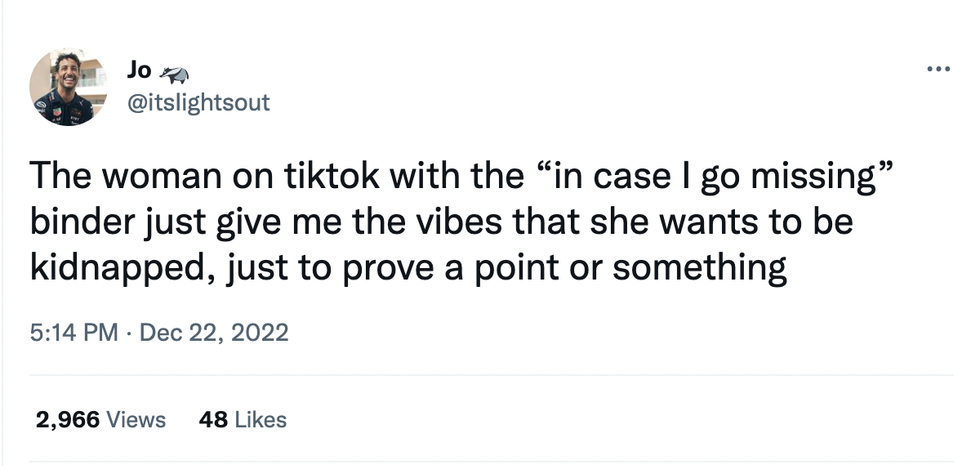Viewport: 980px width, 466px height.
Task: Click the 48 likes count number
Action: (213, 420)
